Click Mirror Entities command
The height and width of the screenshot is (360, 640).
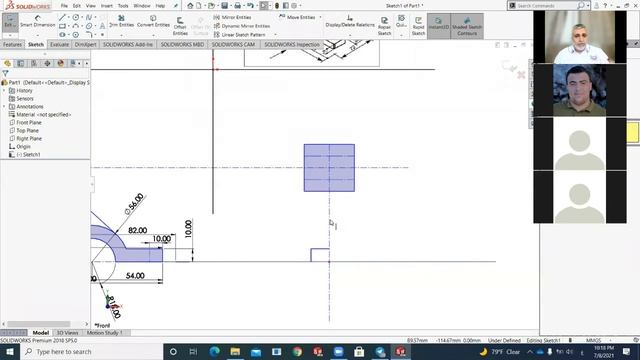[x=232, y=17]
